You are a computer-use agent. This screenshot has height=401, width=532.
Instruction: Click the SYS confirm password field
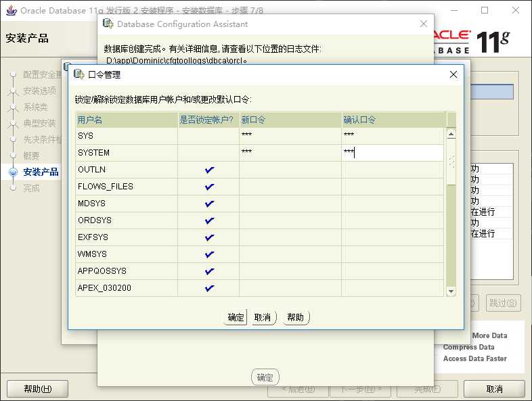393,136
